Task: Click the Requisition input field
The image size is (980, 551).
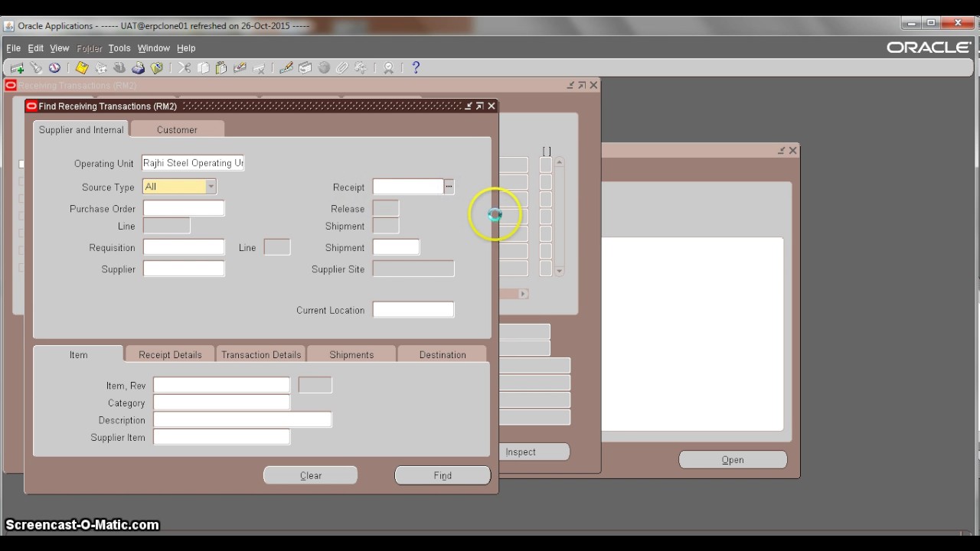Action: pos(184,247)
